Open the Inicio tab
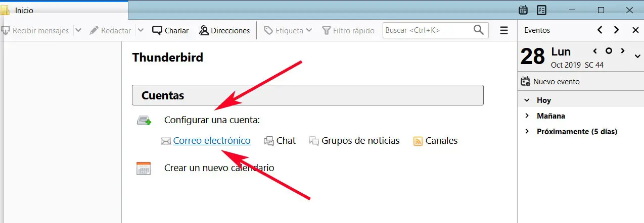 (x=64, y=10)
